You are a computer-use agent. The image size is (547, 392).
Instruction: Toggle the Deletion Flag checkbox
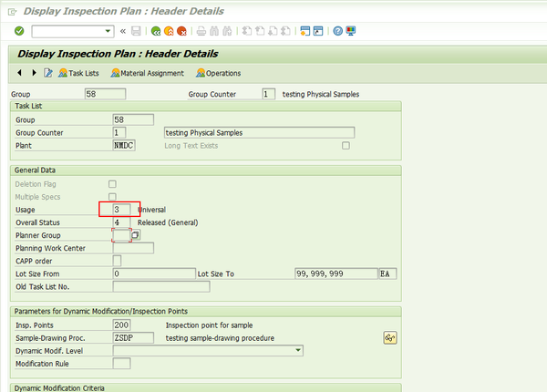coord(112,184)
